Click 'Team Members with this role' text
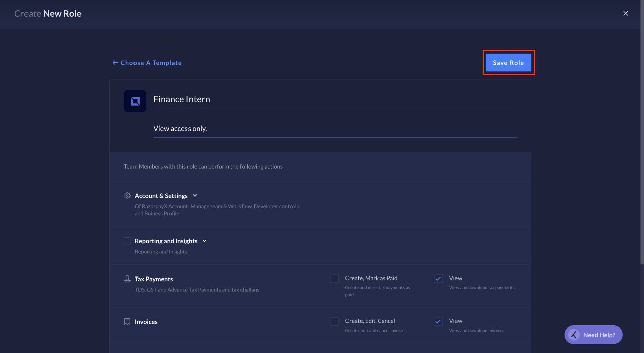Viewport: 644px width, 353px height. 203,167
